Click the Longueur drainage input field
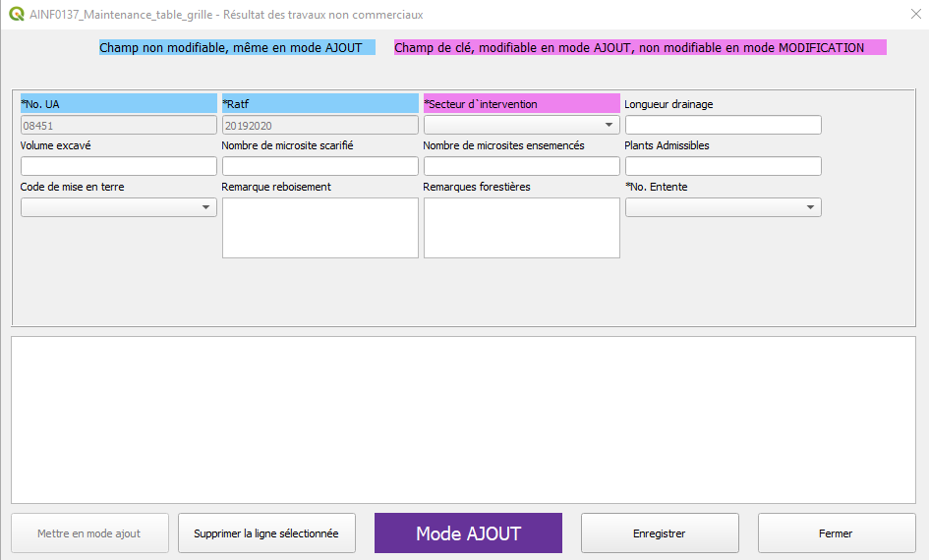 point(723,125)
